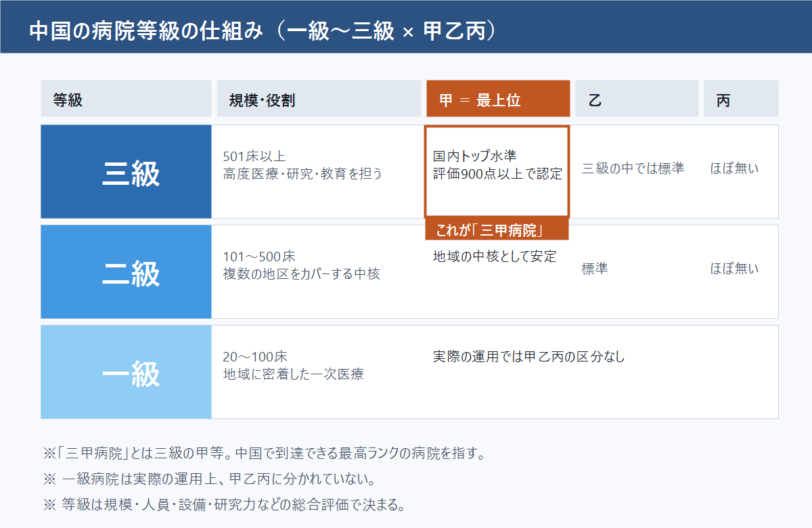Click 高度医療・研究・教育を担う text
This screenshot has width=812, height=528.
(302, 174)
